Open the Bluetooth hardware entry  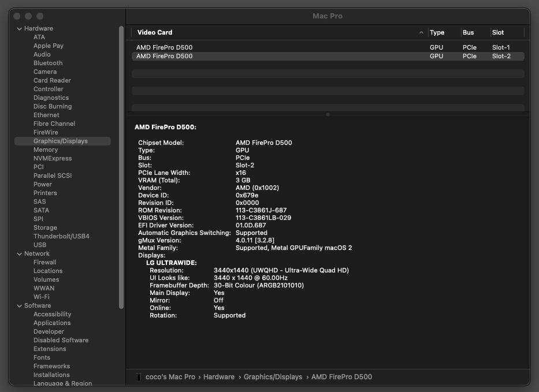pos(48,63)
